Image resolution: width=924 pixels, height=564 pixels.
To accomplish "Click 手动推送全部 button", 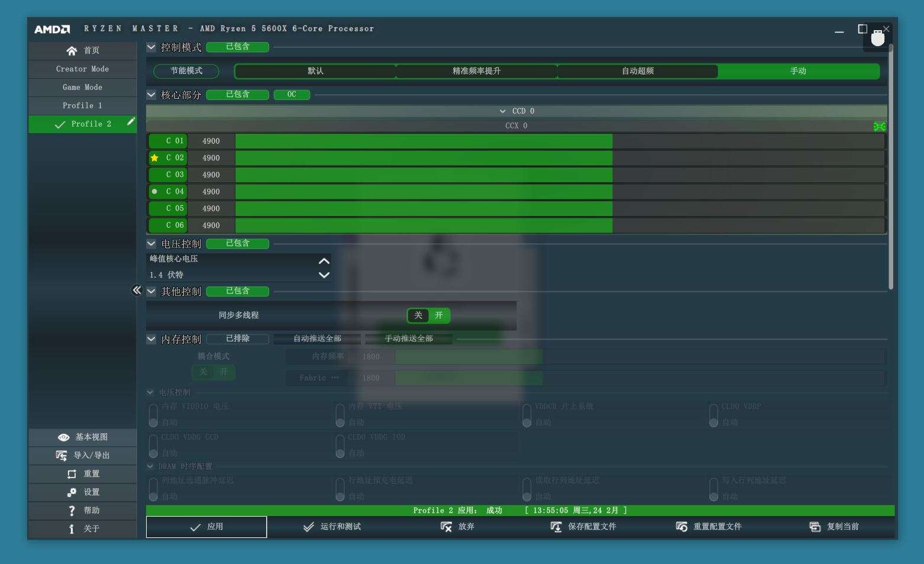I will pos(409,339).
